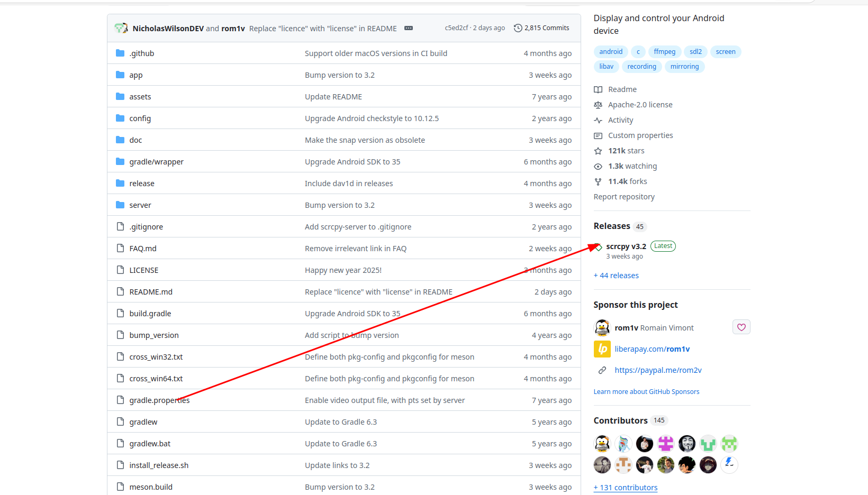
Task: Click the Readme book icon
Action: tap(598, 89)
